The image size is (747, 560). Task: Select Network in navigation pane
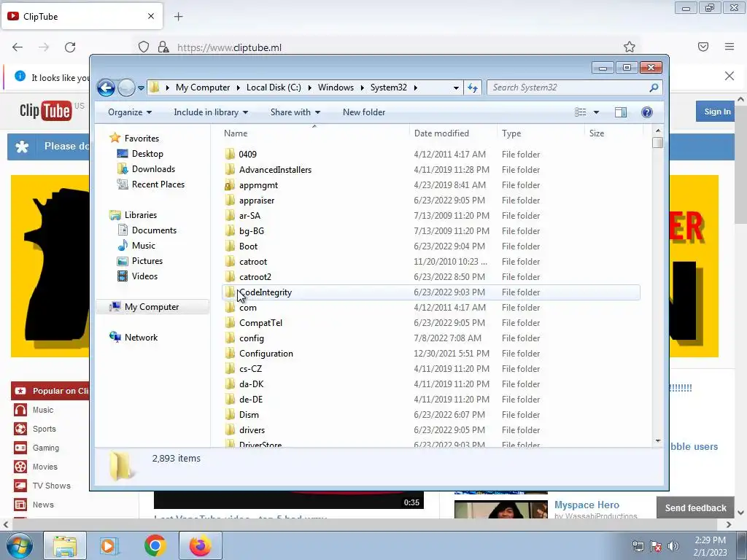pos(141,338)
